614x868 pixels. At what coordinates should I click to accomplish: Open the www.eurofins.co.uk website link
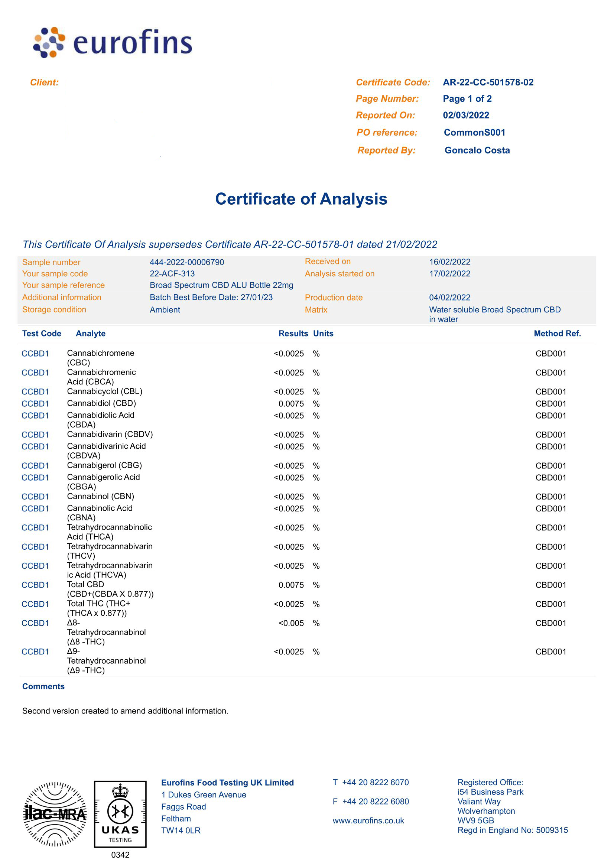[x=368, y=820]
